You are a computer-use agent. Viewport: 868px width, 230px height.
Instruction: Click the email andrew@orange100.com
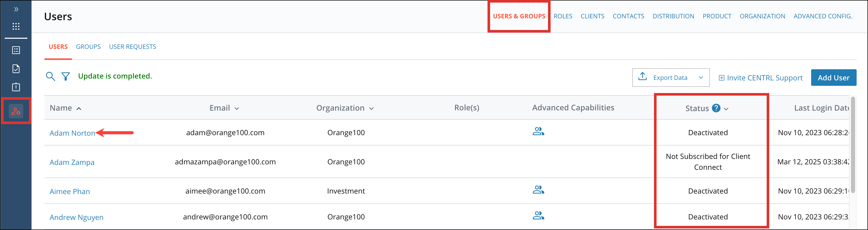[x=225, y=217]
